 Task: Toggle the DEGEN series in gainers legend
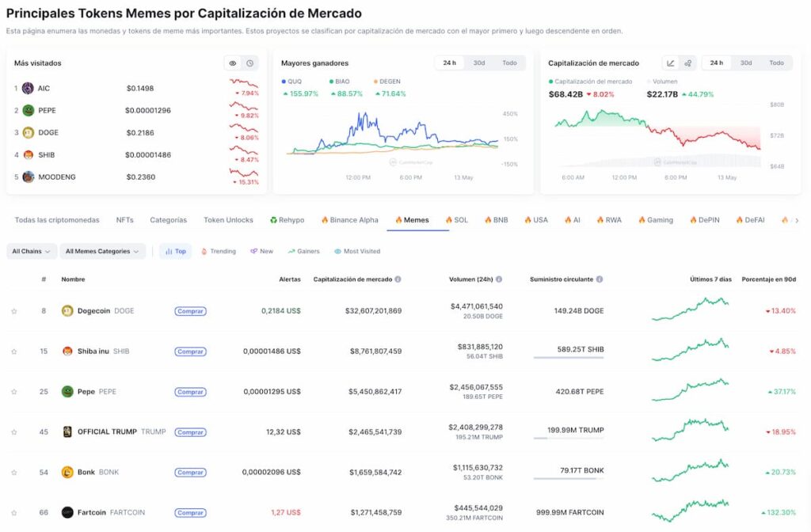386,82
